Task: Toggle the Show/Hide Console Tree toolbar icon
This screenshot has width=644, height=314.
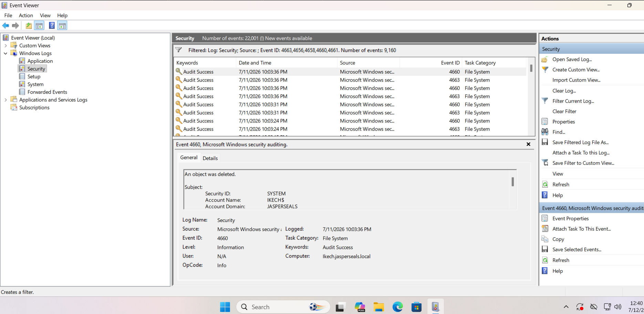Action: tap(39, 25)
